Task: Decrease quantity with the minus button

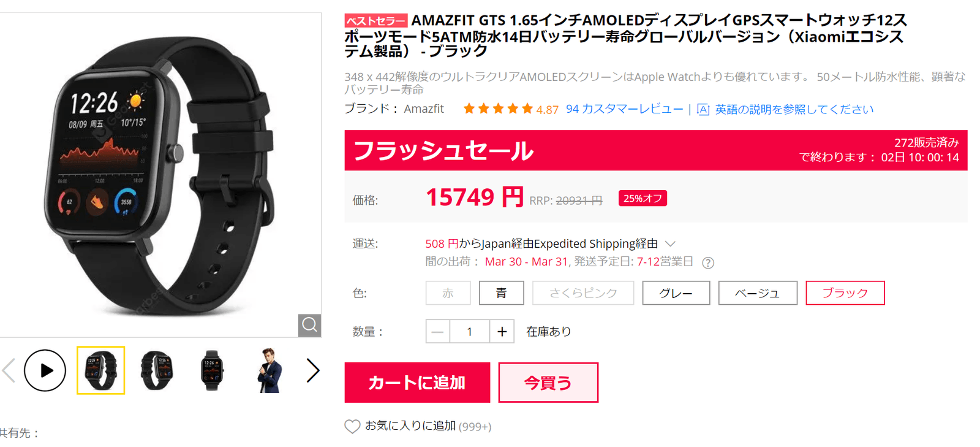Action: (x=437, y=332)
